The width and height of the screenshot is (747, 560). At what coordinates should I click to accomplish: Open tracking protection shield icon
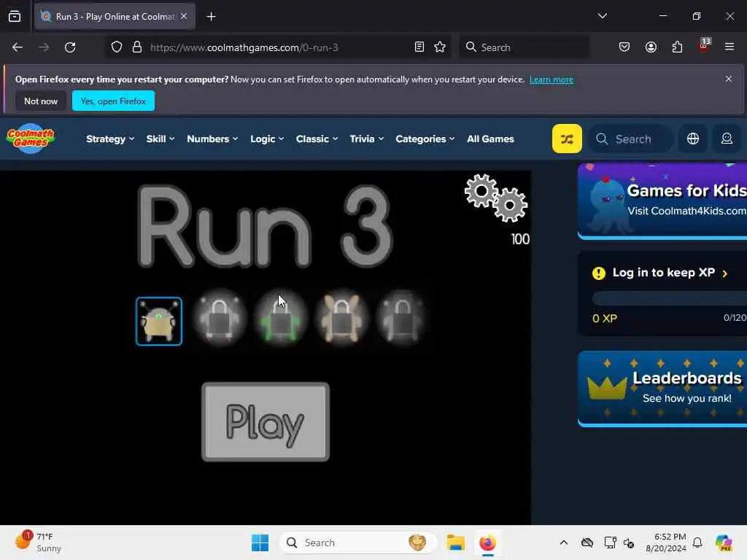117,47
